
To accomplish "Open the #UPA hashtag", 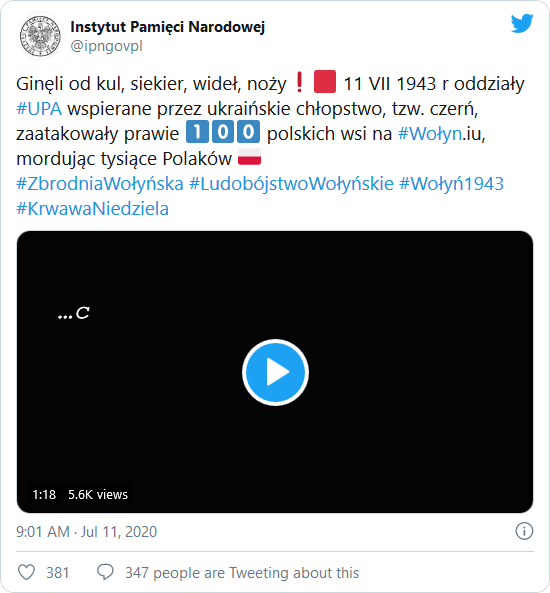I will click(x=39, y=109).
